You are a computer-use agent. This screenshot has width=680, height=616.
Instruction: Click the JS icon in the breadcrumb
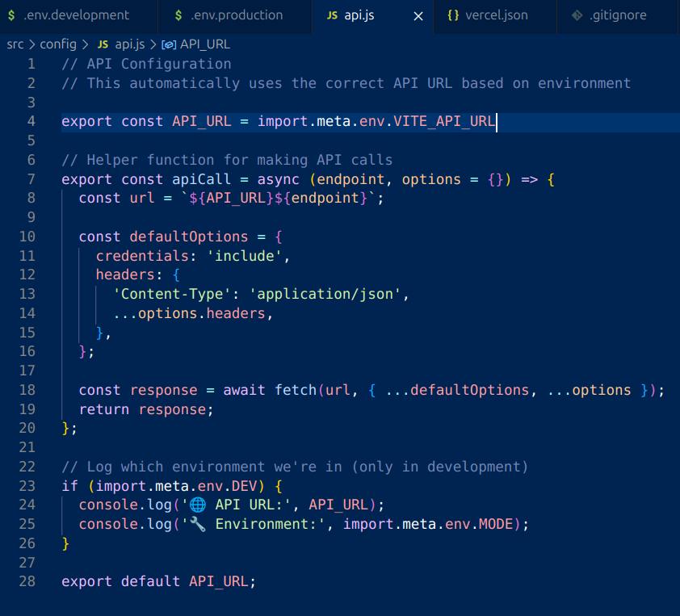coord(103,44)
